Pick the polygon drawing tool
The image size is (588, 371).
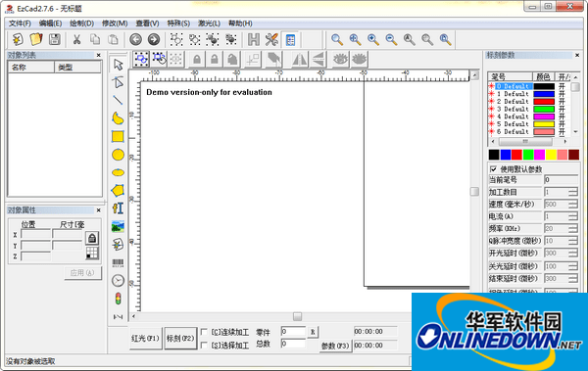pyautogui.click(x=118, y=190)
